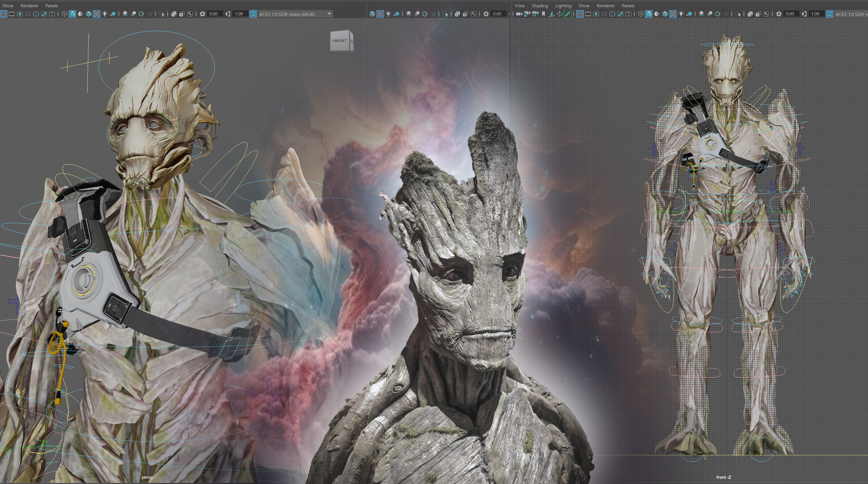Toggle color management ON button in left panel
The width and height of the screenshot is (868, 484).
253,14
